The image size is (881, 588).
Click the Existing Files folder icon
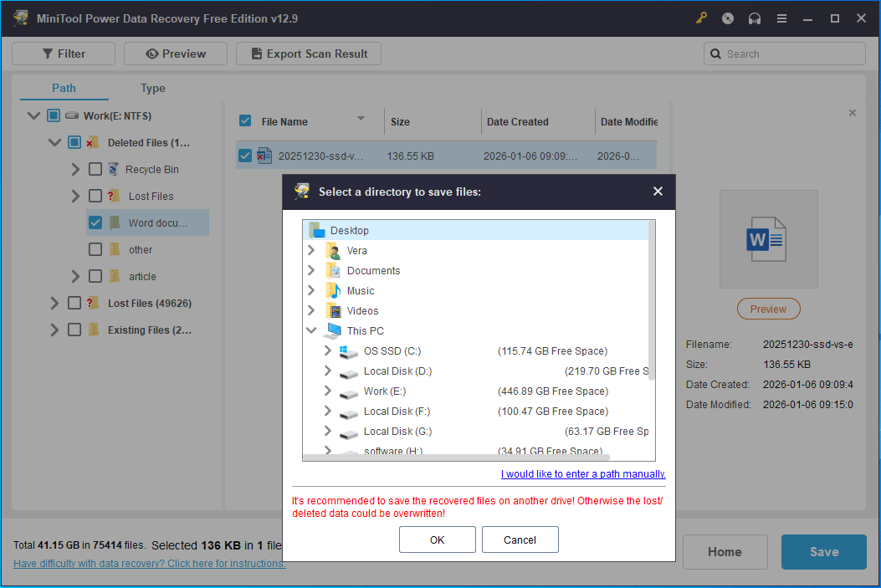94,330
